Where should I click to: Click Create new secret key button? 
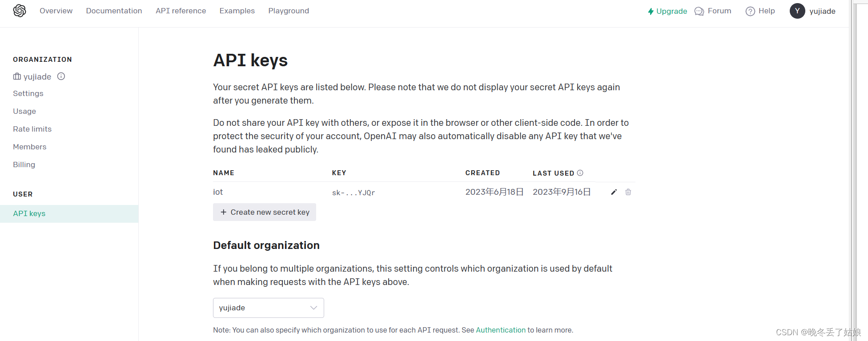coord(265,212)
